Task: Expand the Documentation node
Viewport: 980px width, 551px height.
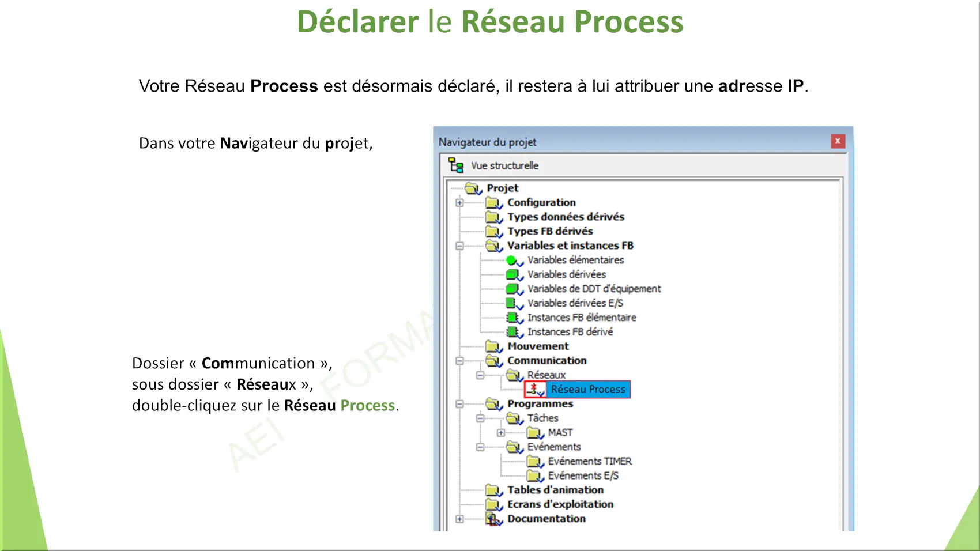Action: tap(459, 519)
